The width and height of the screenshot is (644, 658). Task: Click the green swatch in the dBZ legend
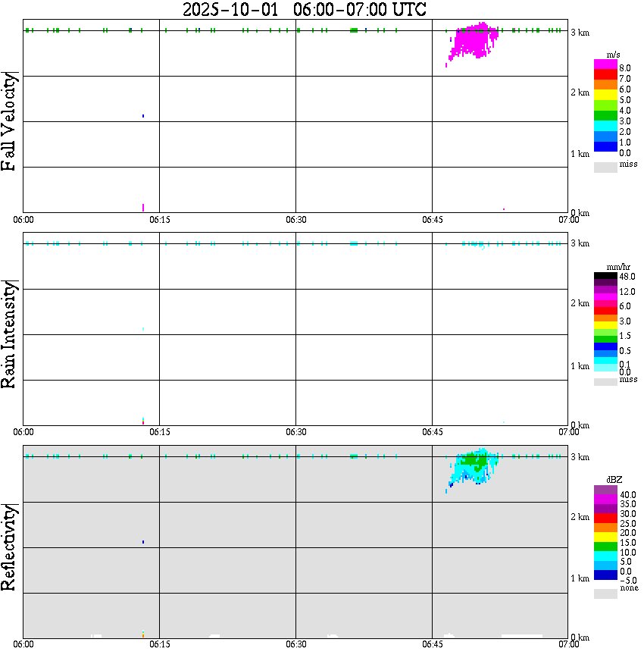click(605, 547)
